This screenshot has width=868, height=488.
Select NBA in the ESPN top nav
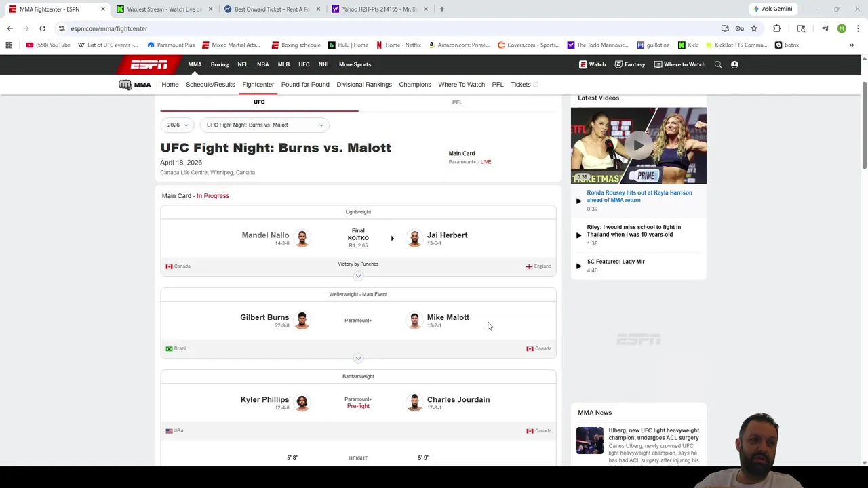click(262, 64)
